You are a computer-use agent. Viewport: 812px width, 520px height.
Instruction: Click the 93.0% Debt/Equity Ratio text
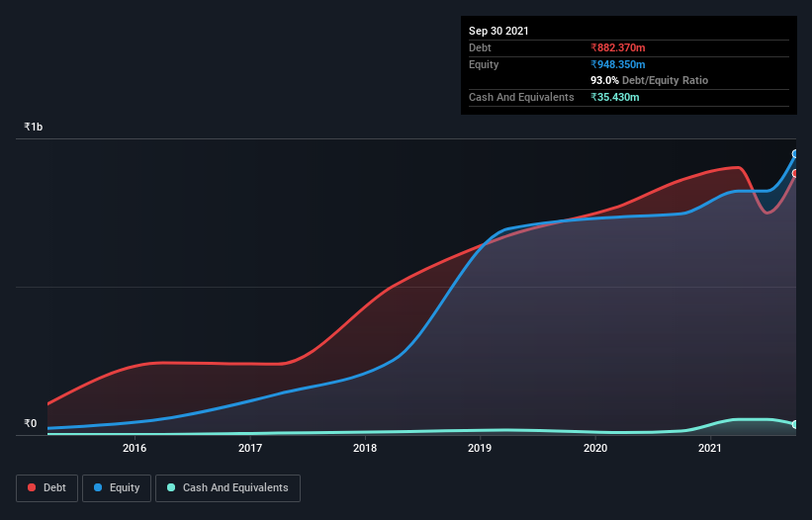(650, 80)
